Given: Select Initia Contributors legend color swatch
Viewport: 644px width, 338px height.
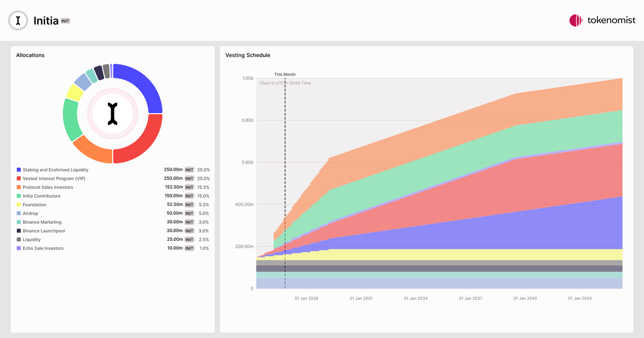Looking at the screenshot, I should pos(19,196).
